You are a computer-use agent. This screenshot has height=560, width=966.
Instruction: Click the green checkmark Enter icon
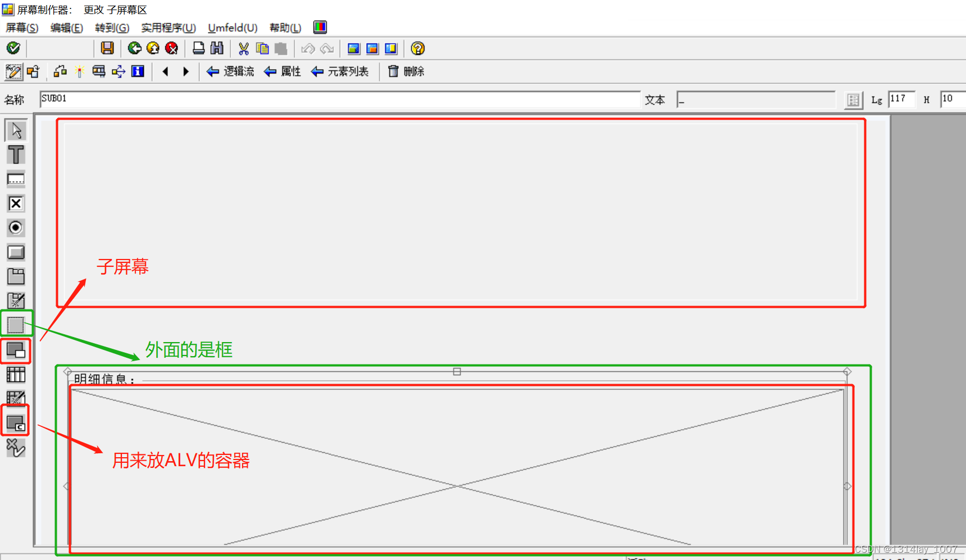point(13,48)
